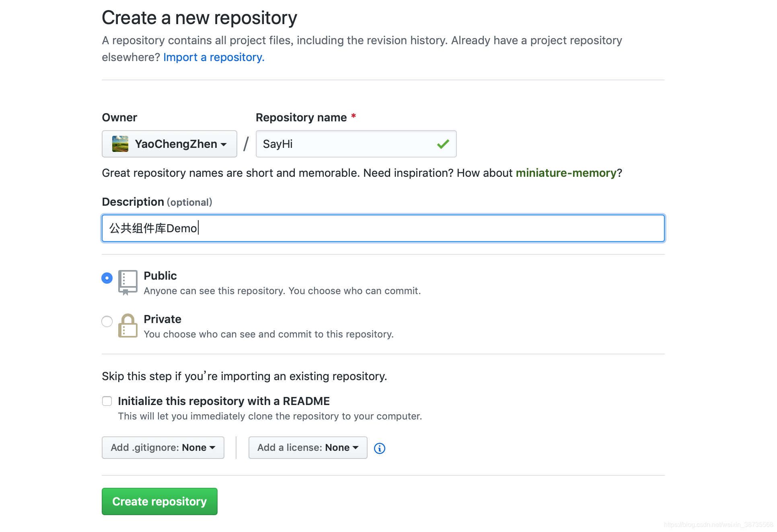Click the green checkmark in name field
Screen dimensions: 777x532
coord(443,144)
